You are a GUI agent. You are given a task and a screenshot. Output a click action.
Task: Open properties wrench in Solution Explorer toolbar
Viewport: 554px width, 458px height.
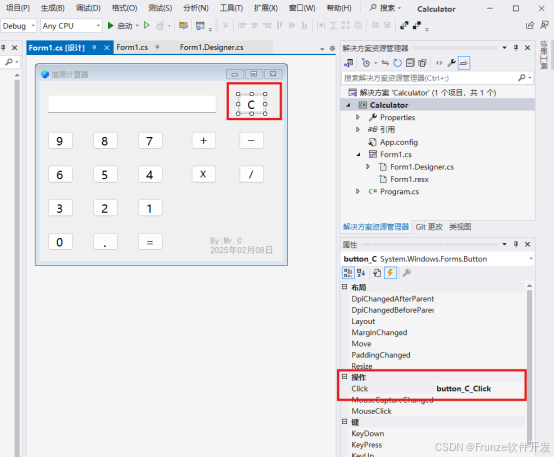452,63
